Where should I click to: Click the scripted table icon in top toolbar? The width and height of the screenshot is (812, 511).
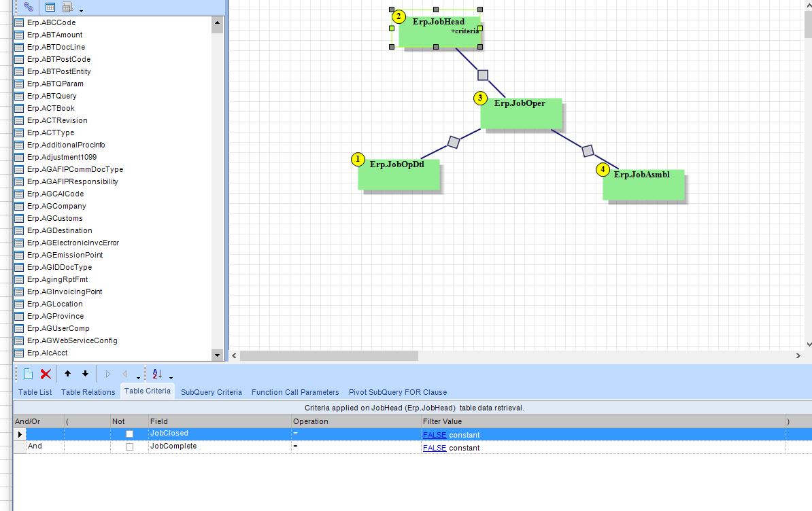(67, 7)
